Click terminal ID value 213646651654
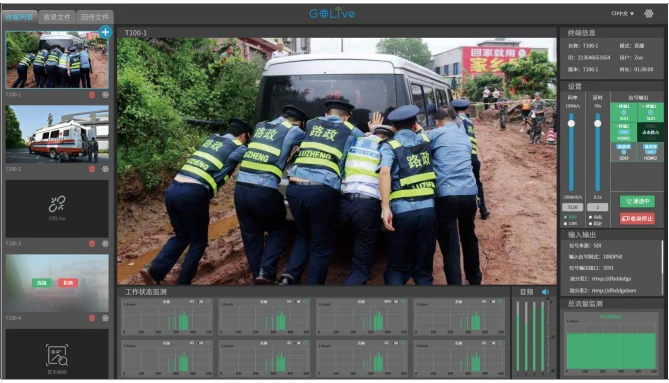Viewport: 669px width, 383px height. click(x=594, y=57)
